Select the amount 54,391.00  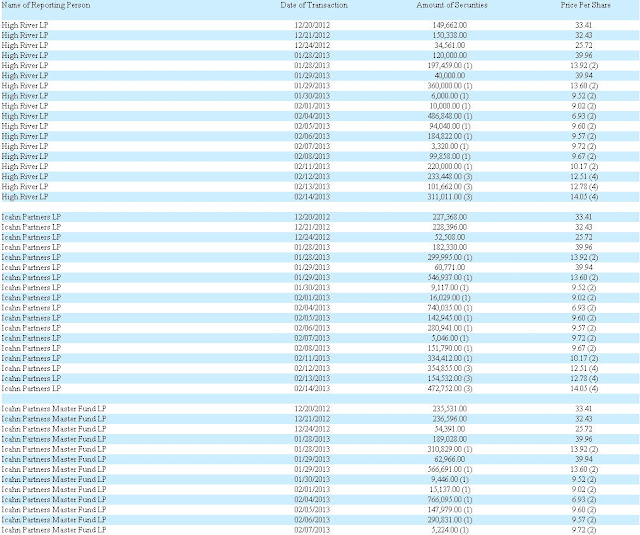449,429
